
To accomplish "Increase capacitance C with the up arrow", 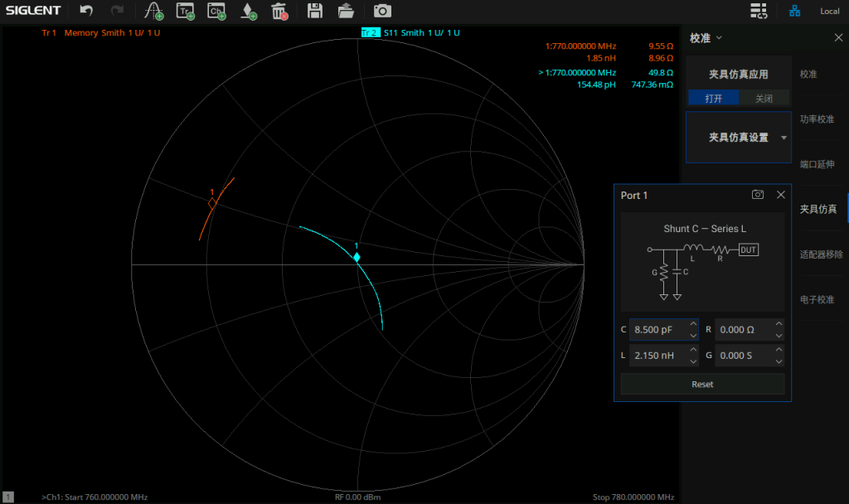I will point(693,324).
